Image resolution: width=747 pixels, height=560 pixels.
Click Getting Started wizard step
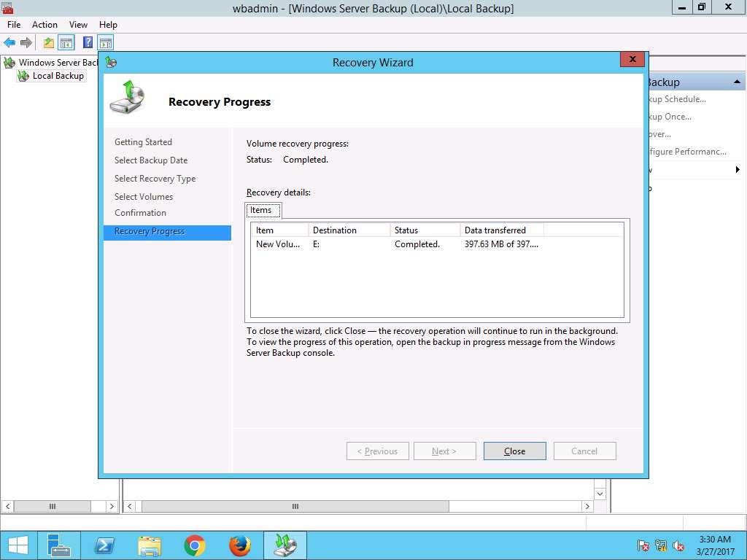click(x=143, y=142)
